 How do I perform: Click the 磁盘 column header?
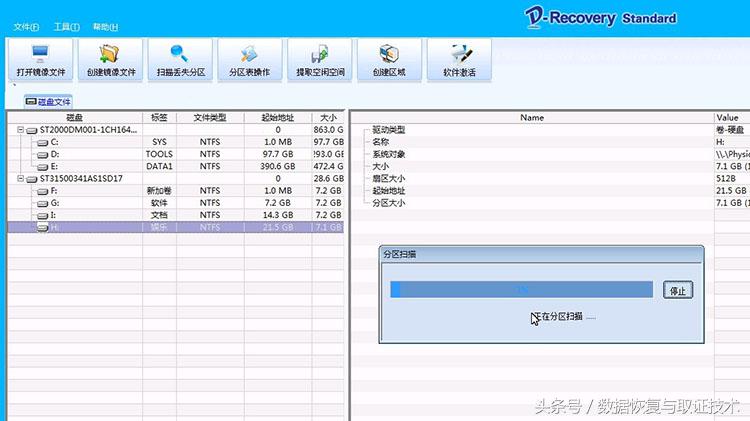point(75,117)
